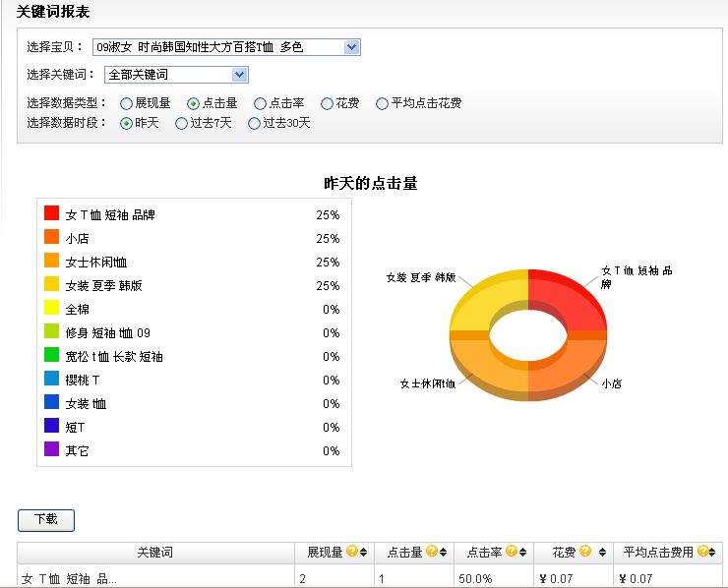Choose 过去30天 time period option

pos(254,124)
